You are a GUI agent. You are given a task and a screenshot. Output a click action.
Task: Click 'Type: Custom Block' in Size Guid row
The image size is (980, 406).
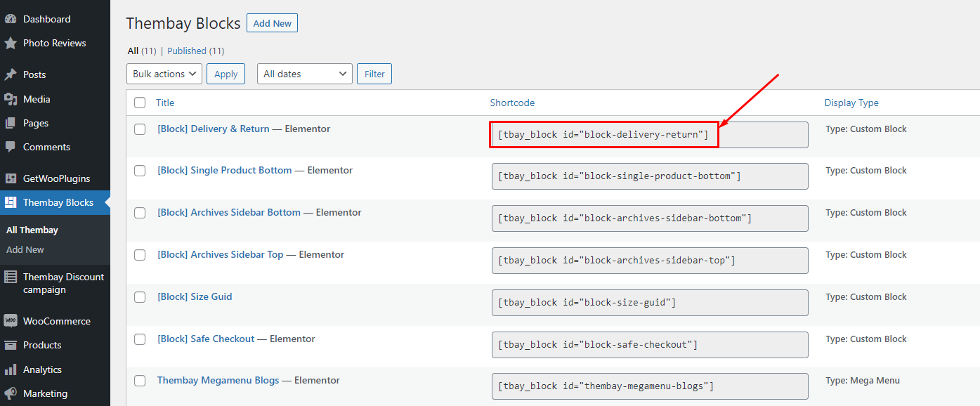coord(866,296)
